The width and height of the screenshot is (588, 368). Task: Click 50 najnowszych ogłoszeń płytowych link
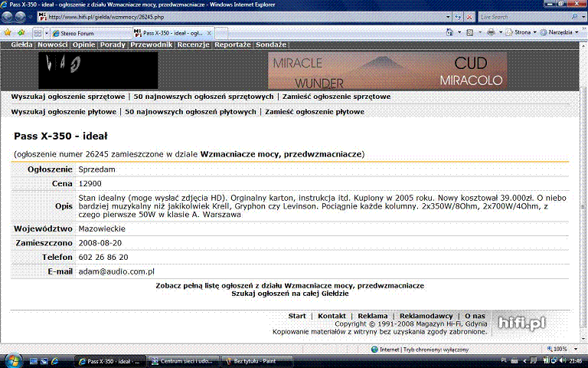click(191, 112)
